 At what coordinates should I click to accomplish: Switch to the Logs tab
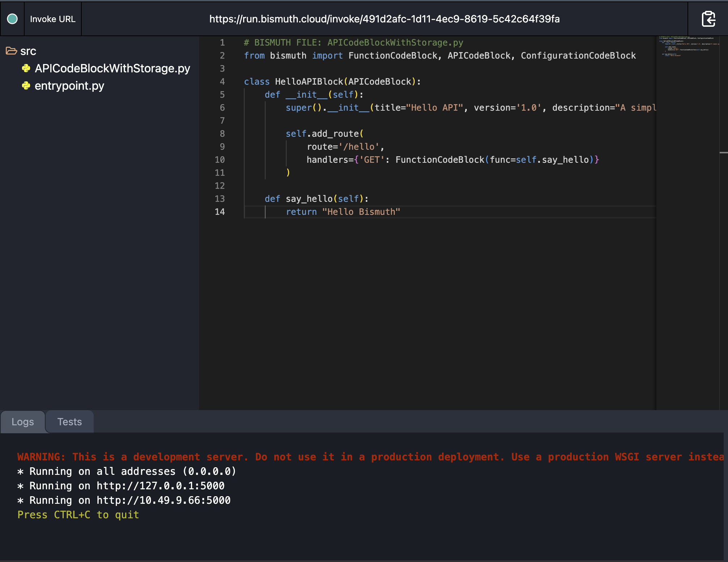(x=23, y=422)
